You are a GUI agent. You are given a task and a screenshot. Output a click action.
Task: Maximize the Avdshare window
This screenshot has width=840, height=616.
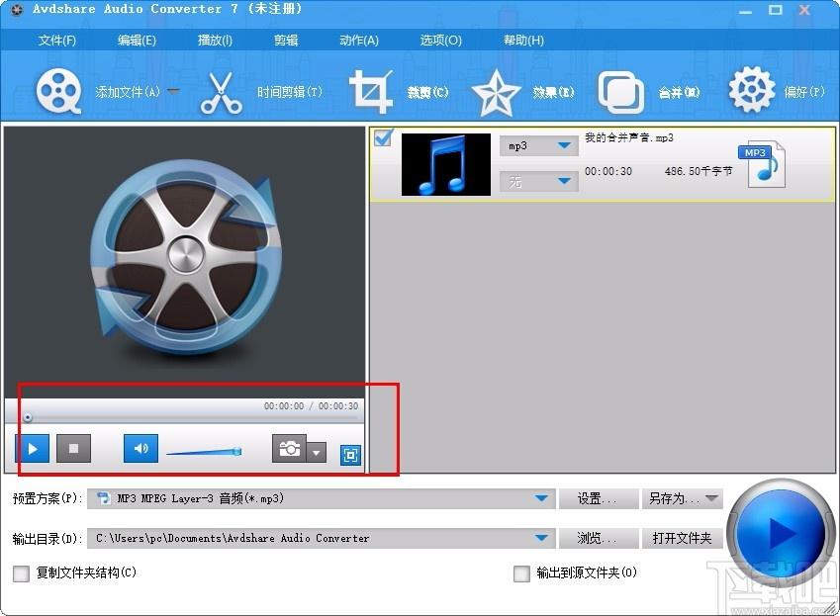coord(775,10)
